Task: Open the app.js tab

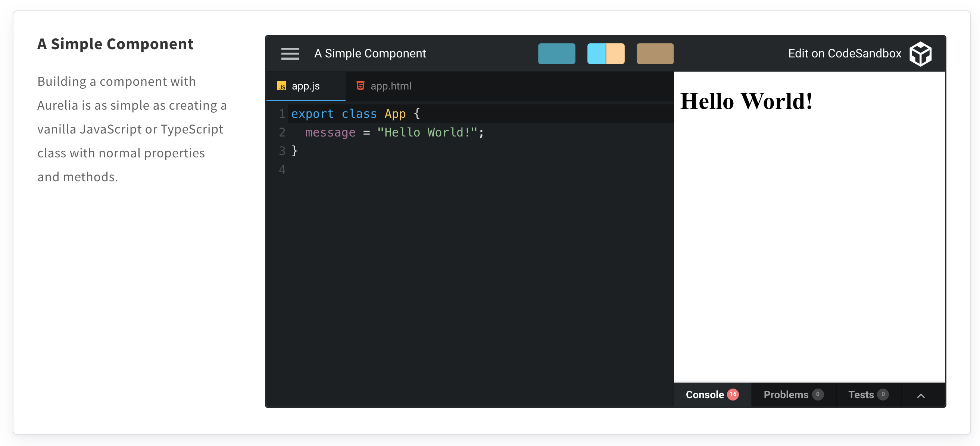Action: [x=306, y=86]
